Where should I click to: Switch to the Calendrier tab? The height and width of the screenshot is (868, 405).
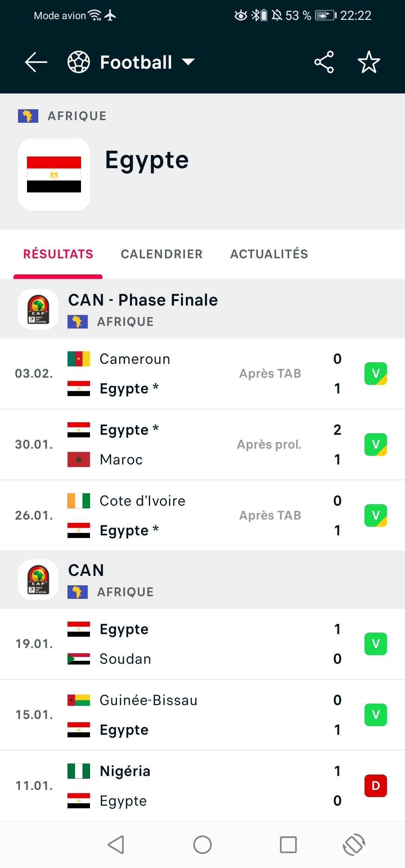162,254
